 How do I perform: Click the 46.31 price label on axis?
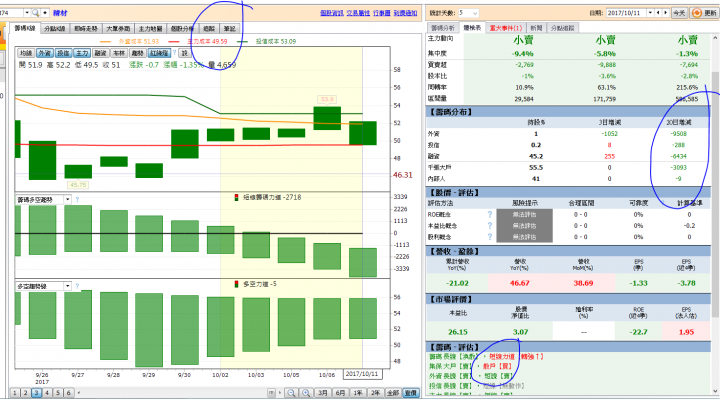[x=403, y=175]
